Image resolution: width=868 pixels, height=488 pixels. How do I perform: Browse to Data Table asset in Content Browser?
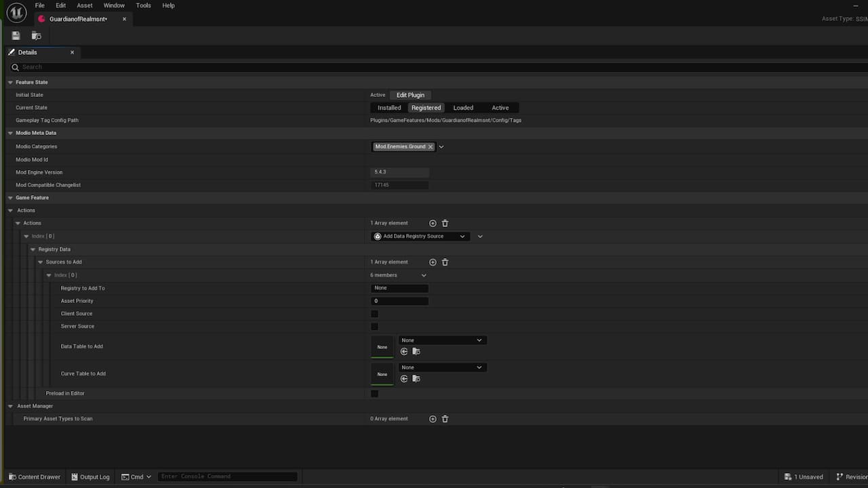pyautogui.click(x=416, y=351)
